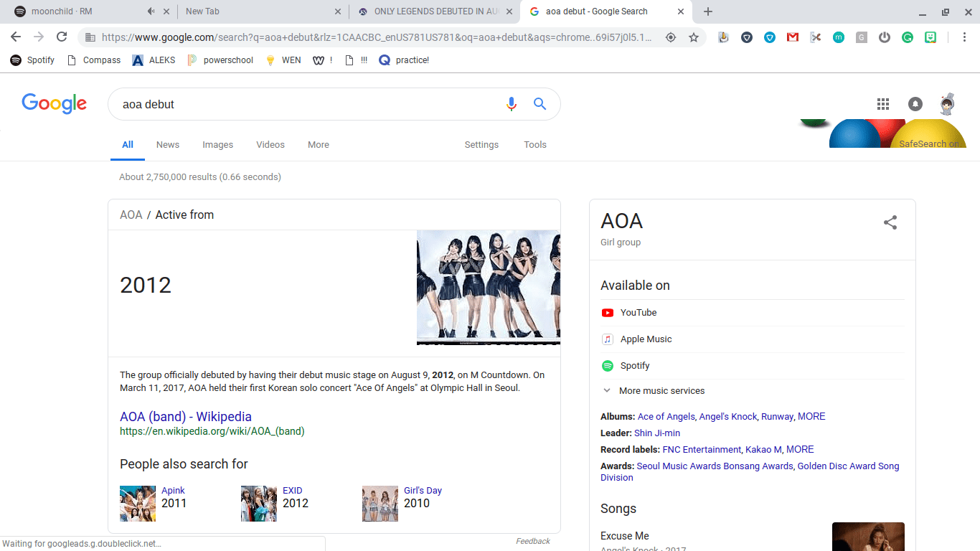Bookmark this page with the star icon

(694, 37)
